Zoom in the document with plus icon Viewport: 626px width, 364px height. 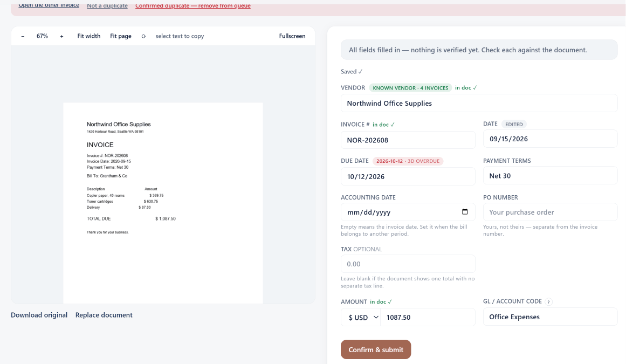[x=61, y=36]
